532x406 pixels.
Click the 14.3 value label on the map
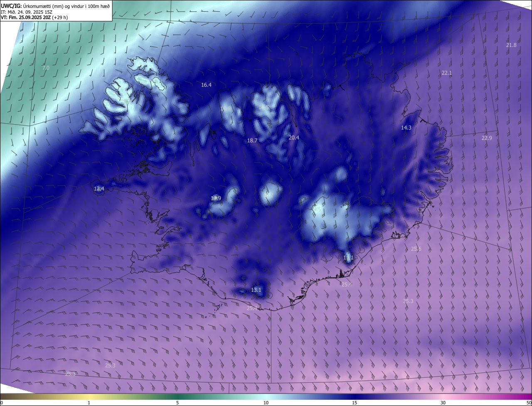click(406, 127)
